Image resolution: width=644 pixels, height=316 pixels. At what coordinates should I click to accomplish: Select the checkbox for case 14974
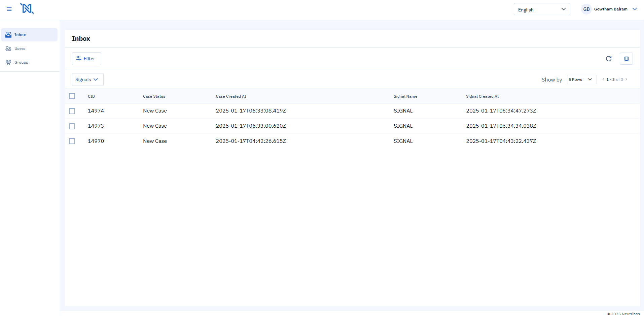(72, 111)
